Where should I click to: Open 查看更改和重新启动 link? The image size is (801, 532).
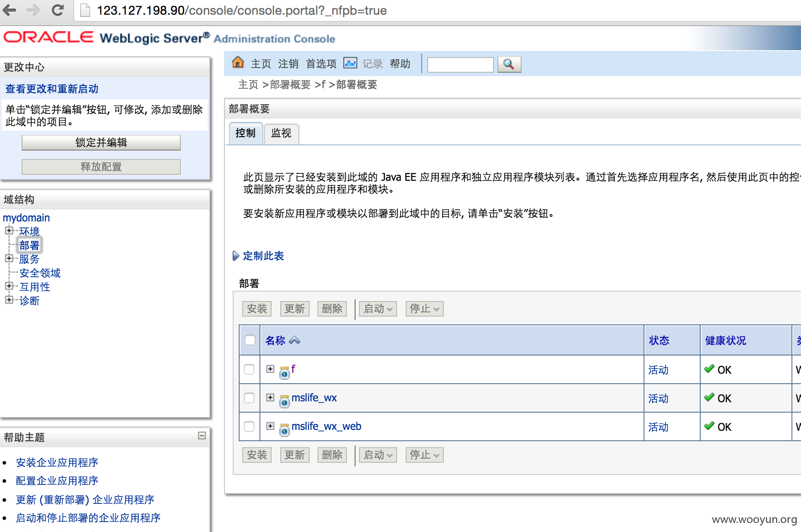pos(52,89)
